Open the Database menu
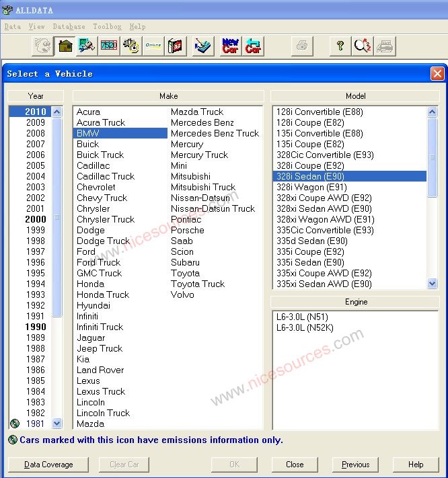The height and width of the screenshot is (478, 448). [69, 26]
